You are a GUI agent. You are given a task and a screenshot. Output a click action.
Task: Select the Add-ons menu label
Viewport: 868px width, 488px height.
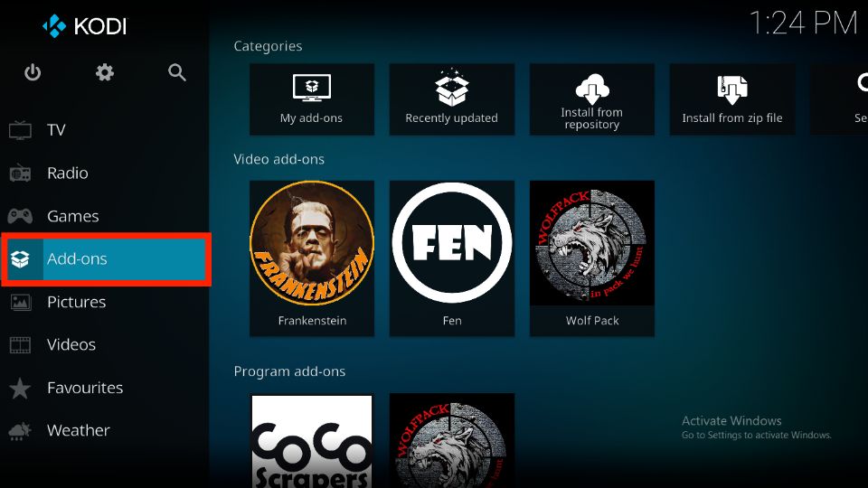pyautogui.click(x=77, y=259)
